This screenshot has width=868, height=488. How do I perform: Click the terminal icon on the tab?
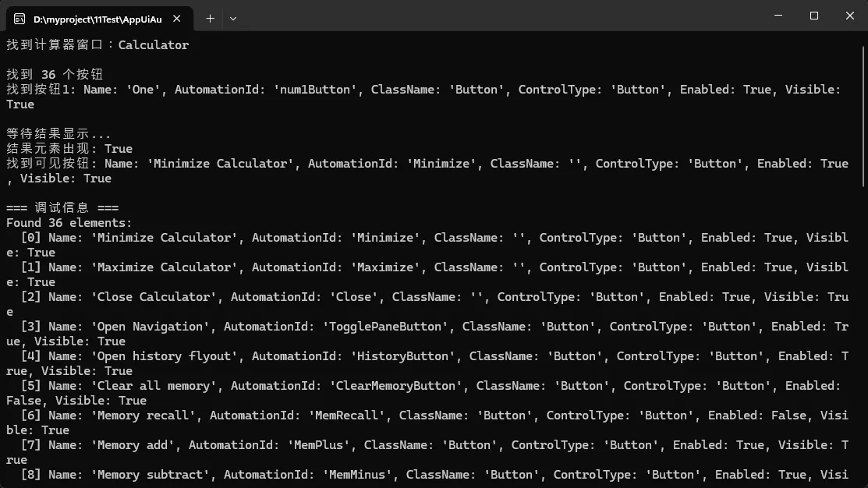click(x=19, y=18)
